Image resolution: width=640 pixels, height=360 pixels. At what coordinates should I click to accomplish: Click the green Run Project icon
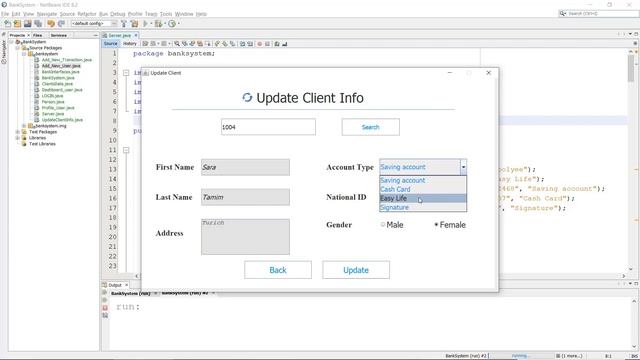tap(145, 24)
